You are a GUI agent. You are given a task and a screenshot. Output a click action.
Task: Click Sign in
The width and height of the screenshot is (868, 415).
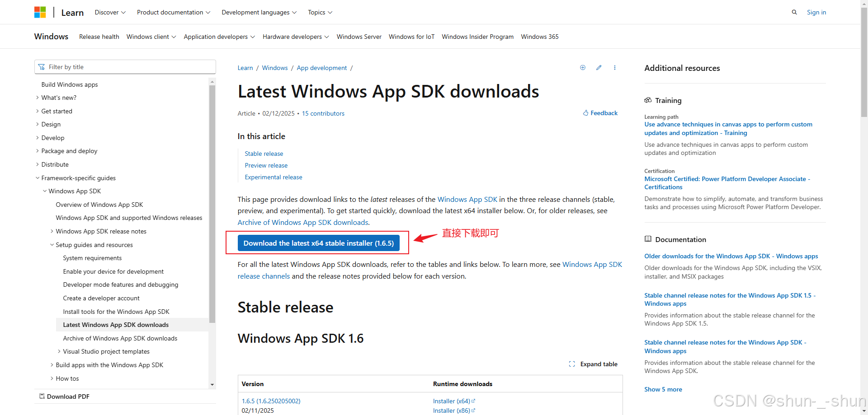(x=816, y=12)
